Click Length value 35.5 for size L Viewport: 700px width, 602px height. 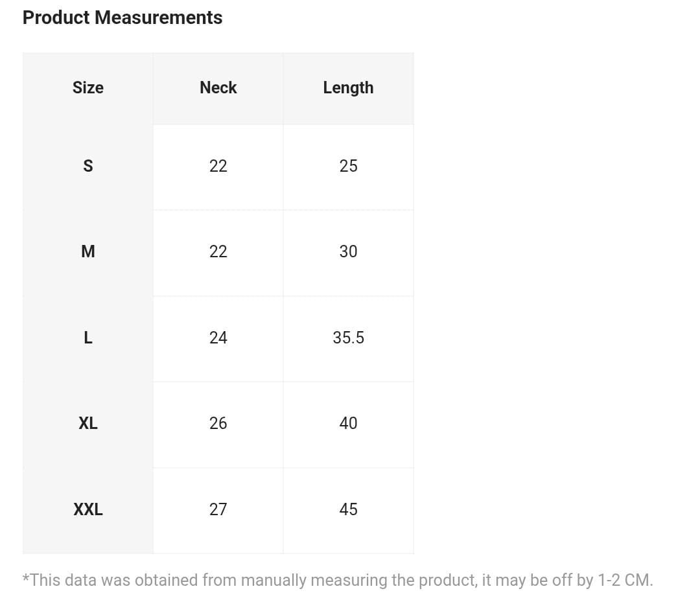pos(348,338)
